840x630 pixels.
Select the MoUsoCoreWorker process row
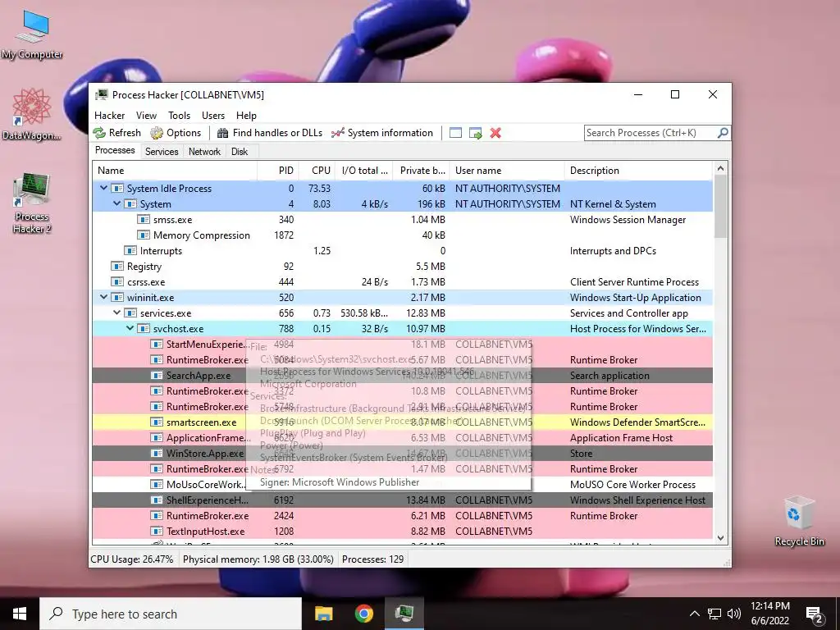click(x=402, y=484)
